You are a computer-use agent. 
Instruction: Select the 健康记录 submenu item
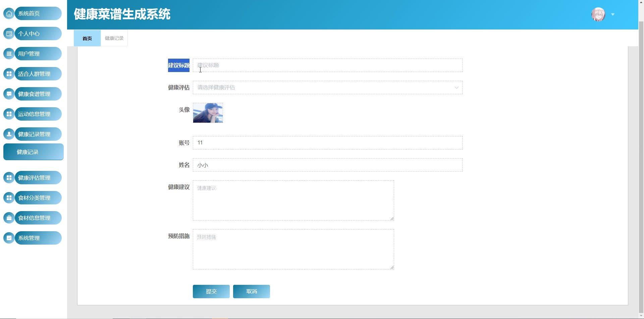[x=34, y=152]
